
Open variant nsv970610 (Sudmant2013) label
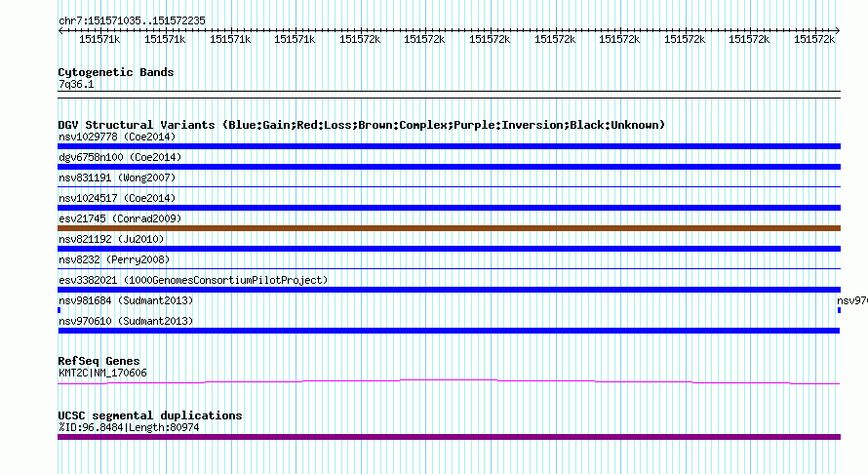(x=126, y=321)
